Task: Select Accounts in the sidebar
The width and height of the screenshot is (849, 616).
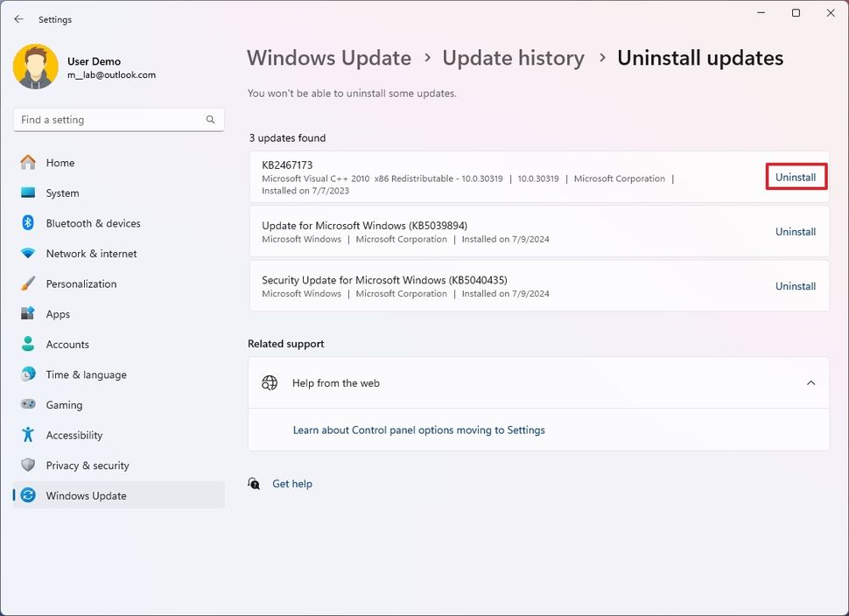Action: click(66, 344)
